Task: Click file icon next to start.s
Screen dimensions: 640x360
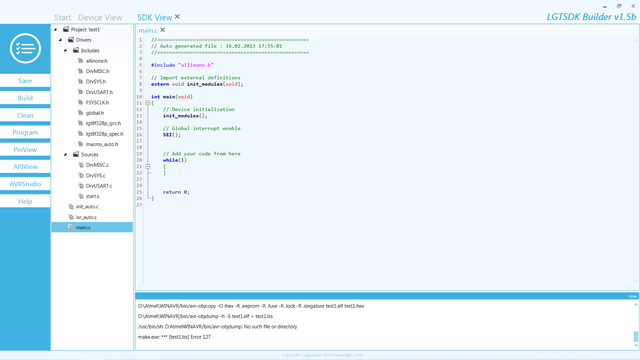Action: coord(81,196)
